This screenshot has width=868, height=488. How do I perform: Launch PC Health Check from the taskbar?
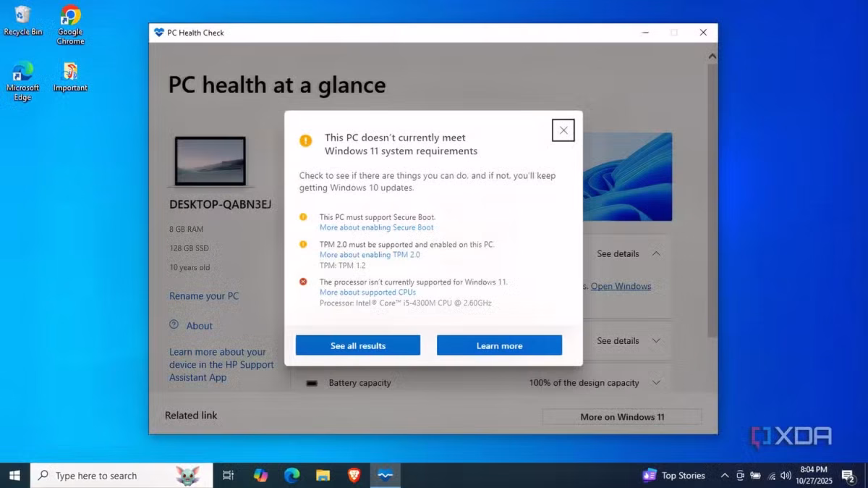click(384, 475)
